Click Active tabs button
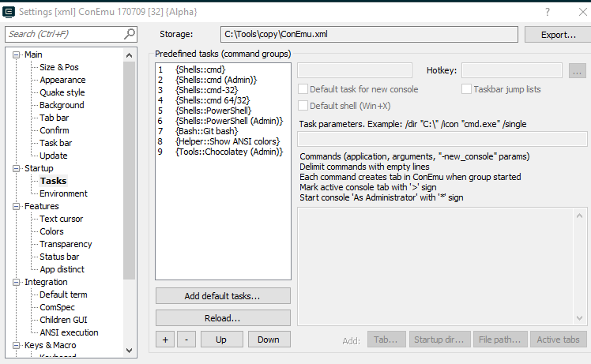The height and width of the screenshot is (364, 591). tap(558, 340)
